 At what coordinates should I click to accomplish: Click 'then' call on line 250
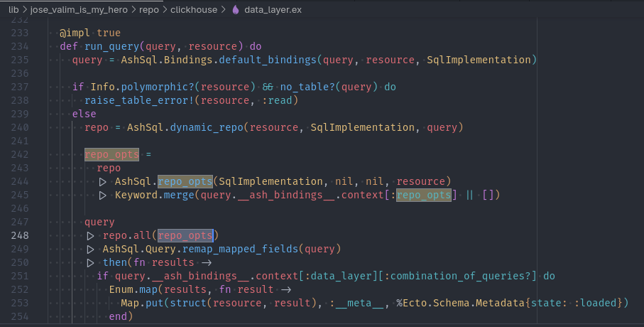tap(115, 263)
